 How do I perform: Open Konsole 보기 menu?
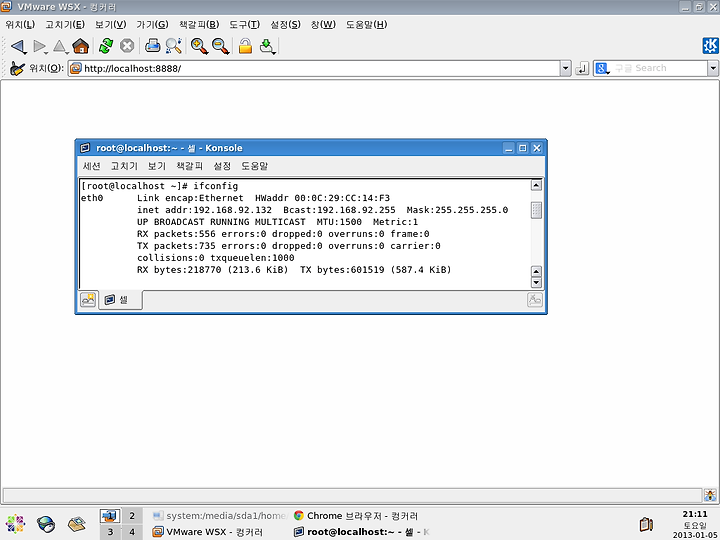pyautogui.click(x=157, y=166)
